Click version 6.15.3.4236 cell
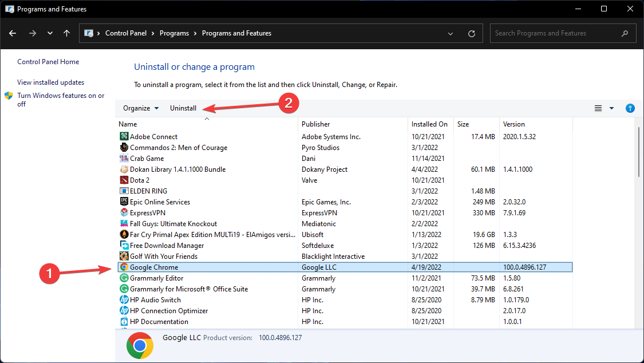644x363 pixels. pos(520,245)
